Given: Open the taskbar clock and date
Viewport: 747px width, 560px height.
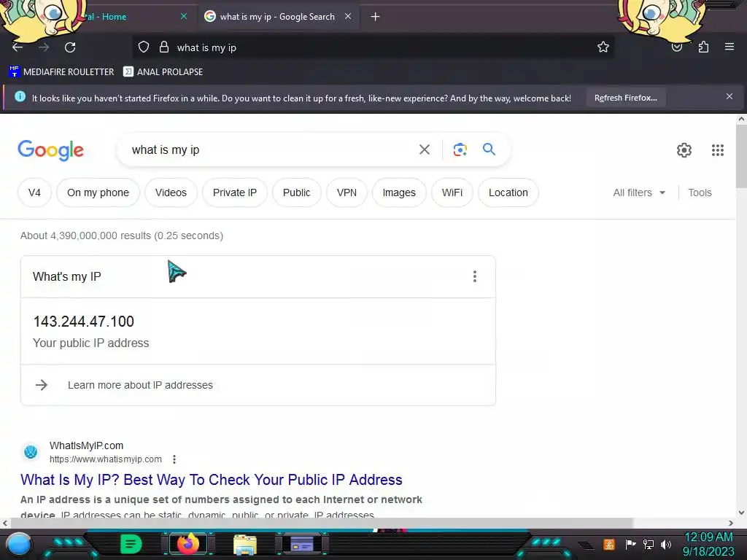Looking at the screenshot, I should pyautogui.click(x=708, y=544).
